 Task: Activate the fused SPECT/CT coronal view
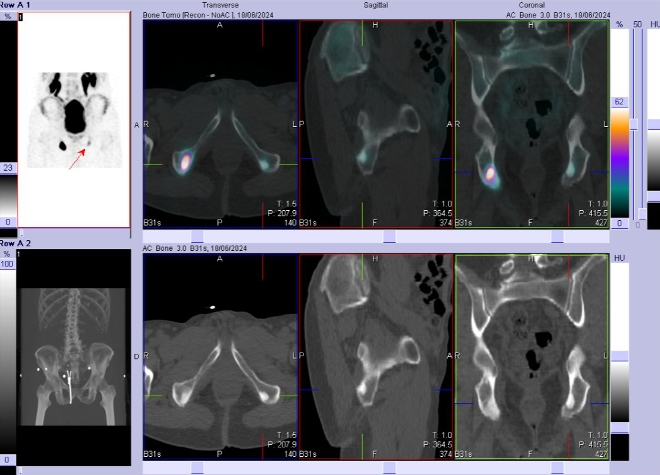click(532, 124)
